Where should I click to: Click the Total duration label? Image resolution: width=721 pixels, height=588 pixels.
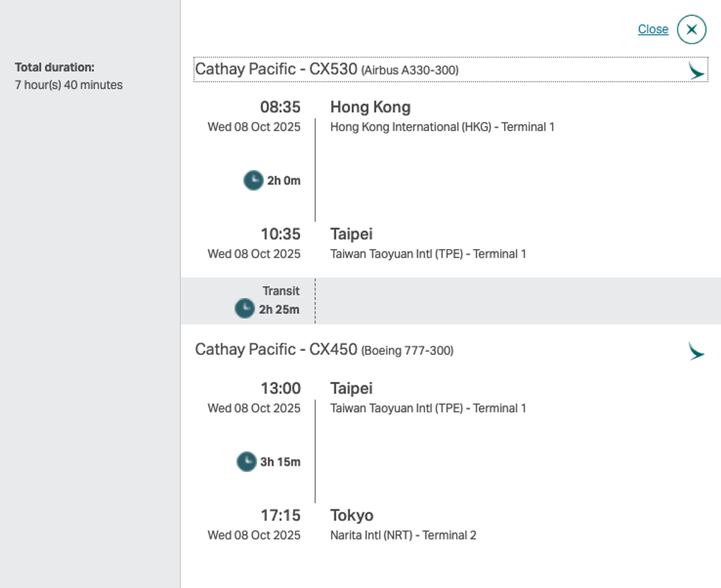54,67
